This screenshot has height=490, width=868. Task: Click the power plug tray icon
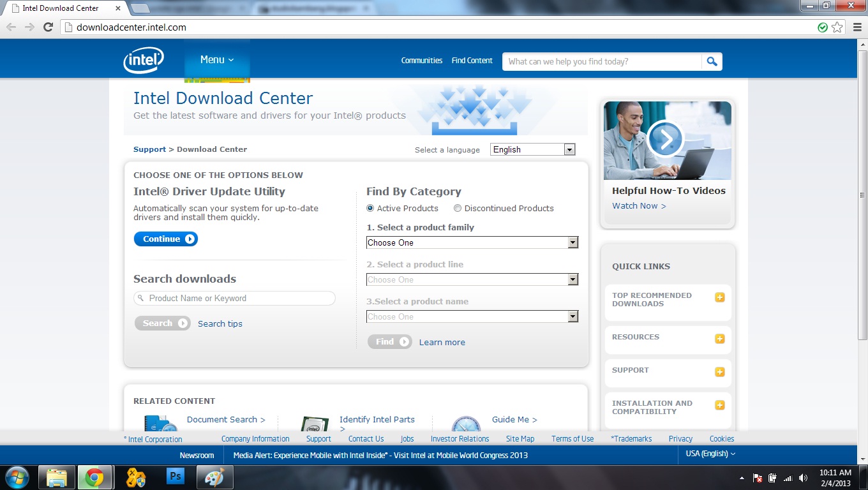(773, 478)
